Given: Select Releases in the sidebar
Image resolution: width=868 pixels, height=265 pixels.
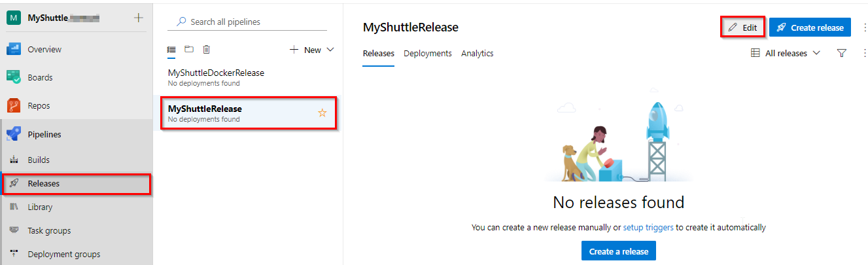Looking at the screenshot, I should (x=77, y=183).
